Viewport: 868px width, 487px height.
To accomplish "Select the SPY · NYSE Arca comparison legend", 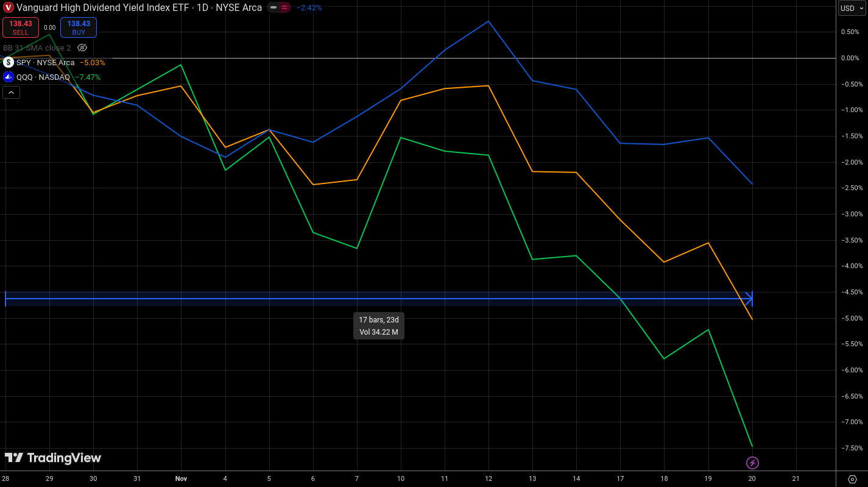I will click(x=46, y=62).
